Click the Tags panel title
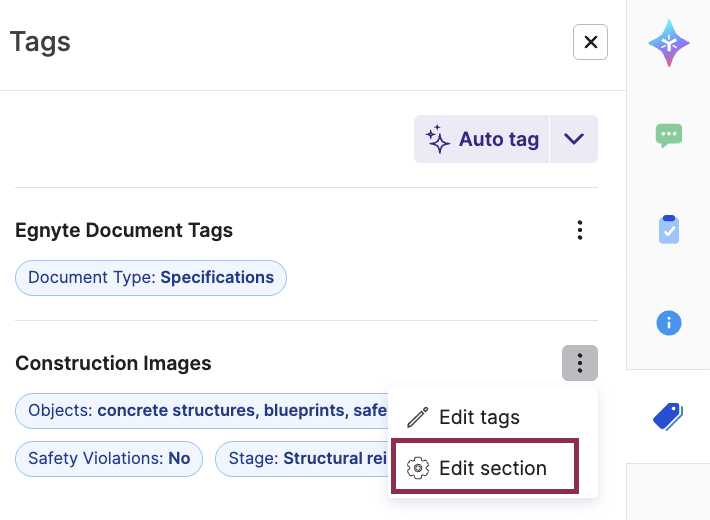Image resolution: width=710 pixels, height=520 pixels. [x=40, y=42]
